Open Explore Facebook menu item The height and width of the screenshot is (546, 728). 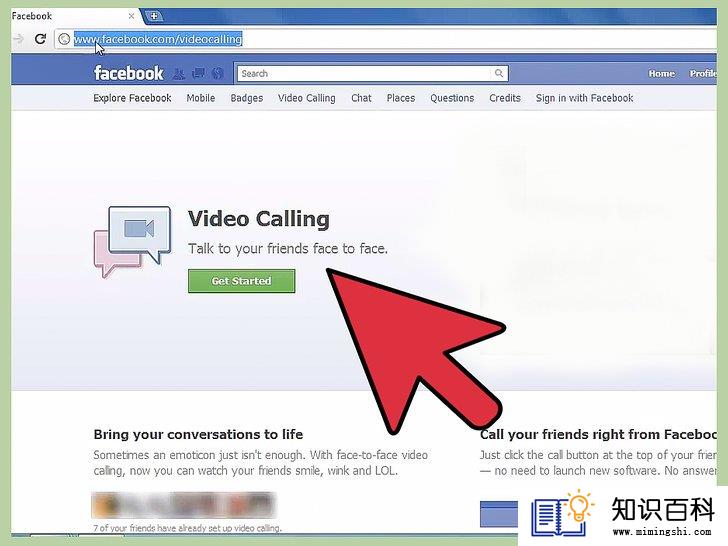coord(132,98)
